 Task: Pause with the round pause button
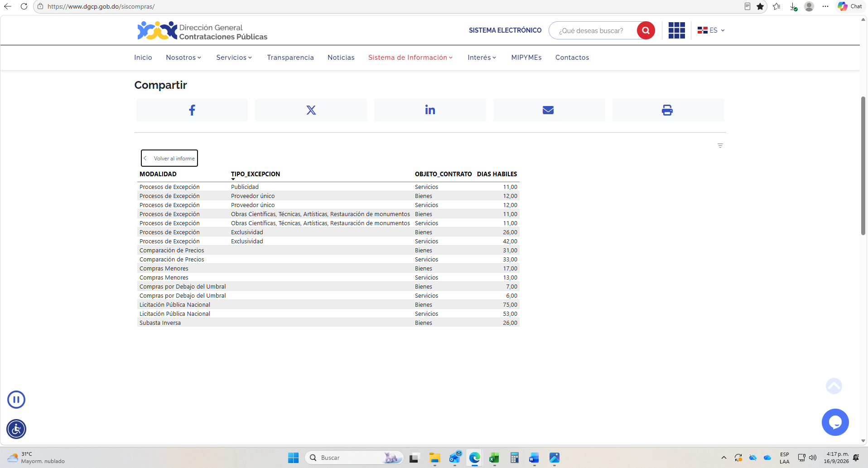coord(16,400)
